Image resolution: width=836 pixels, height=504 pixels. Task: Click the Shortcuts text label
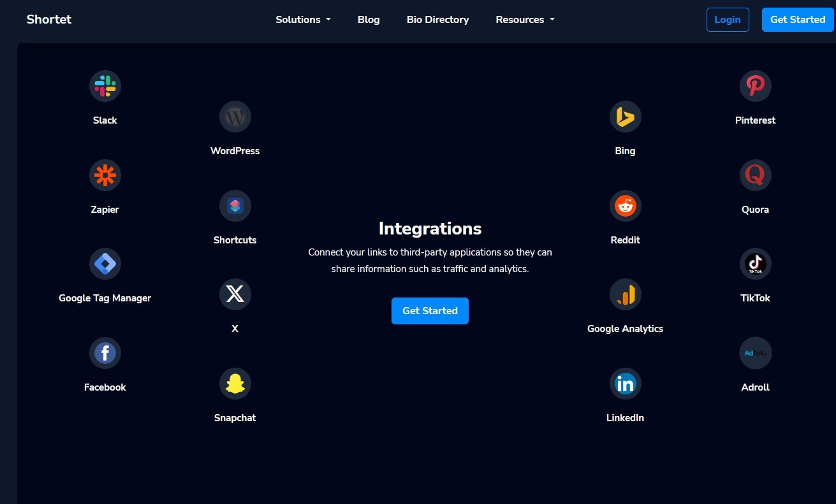[235, 240]
